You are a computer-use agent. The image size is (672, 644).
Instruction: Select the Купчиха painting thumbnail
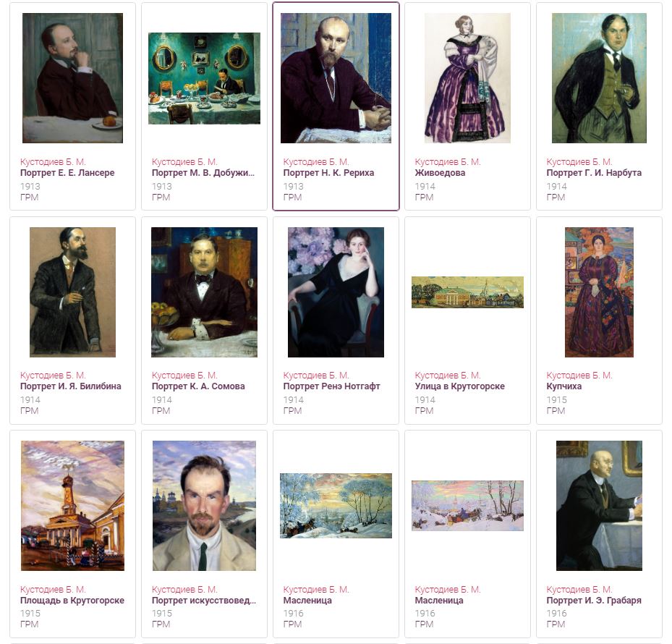click(599, 292)
